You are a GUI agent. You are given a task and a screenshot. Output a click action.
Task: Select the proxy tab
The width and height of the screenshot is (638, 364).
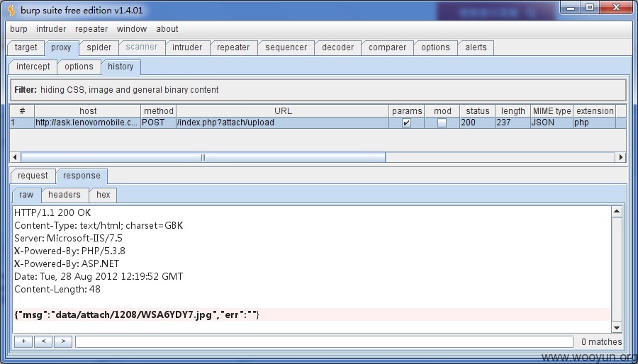click(x=61, y=47)
